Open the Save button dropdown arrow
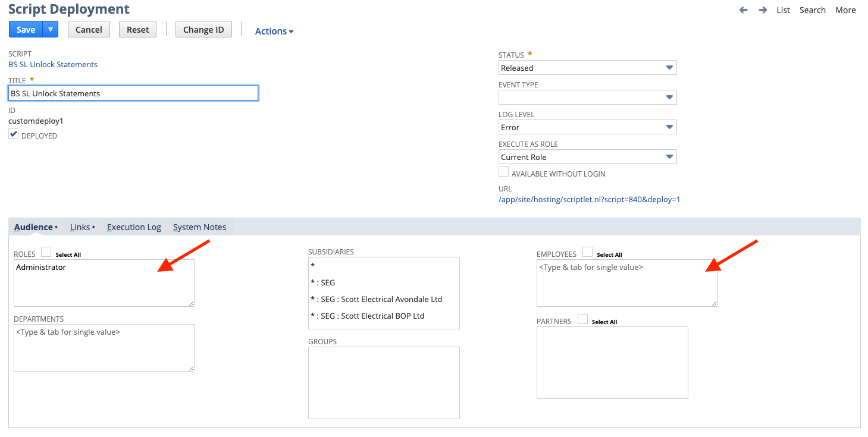The image size is (868, 437). point(51,29)
